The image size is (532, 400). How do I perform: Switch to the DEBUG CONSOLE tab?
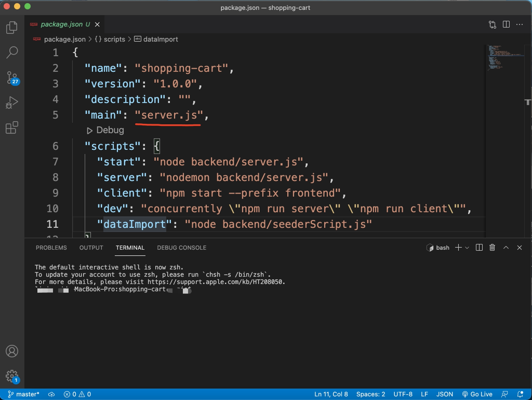pyautogui.click(x=181, y=248)
